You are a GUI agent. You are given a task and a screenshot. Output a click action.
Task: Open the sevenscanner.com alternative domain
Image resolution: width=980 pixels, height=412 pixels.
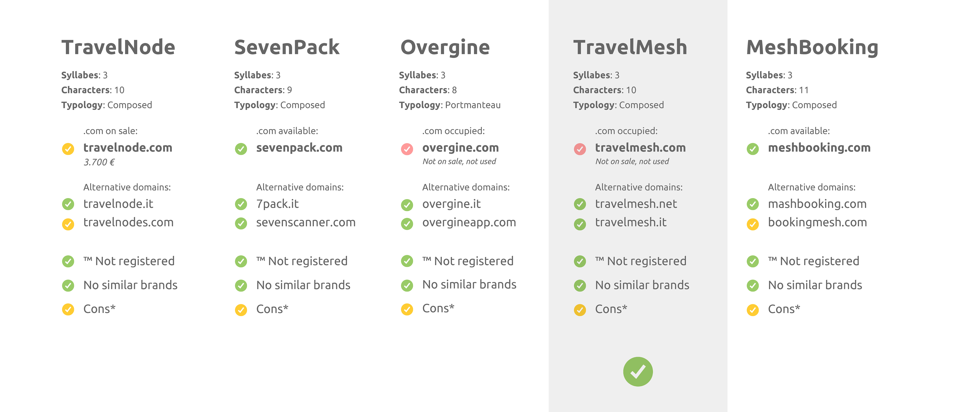(x=306, y=222)
